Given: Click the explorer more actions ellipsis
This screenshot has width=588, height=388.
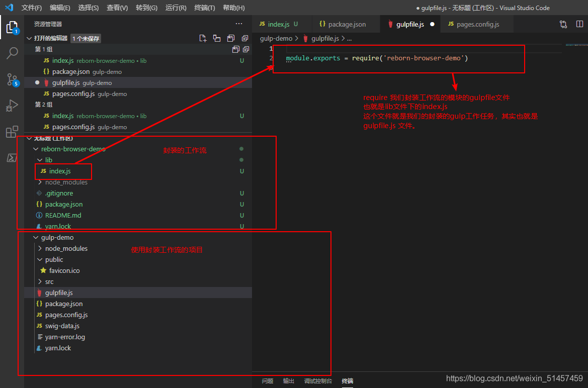Looking at the screenshot, I should 239,24.
